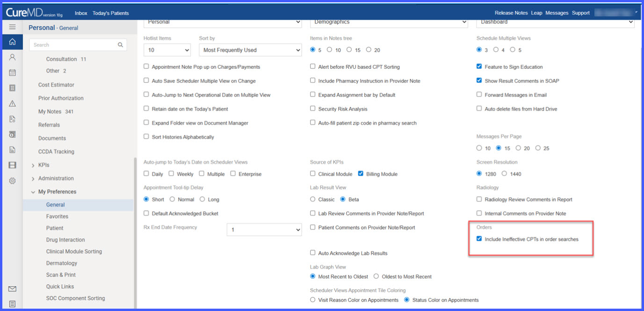Uncheck Include Ineffective CPTs in order searches
The height and width of the screenshot is (311, 644).
tap(479, 239)
